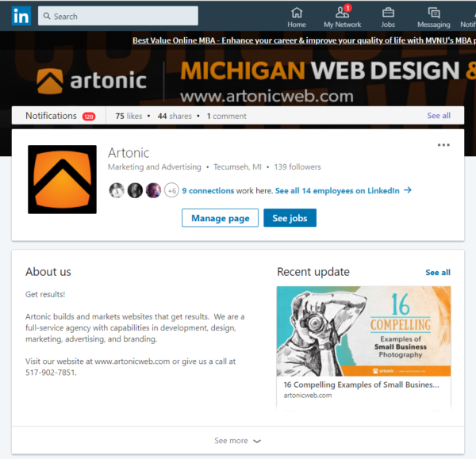Click the 44 shares stat
Image resolution: width=476 pixels, height=459 pixels.
coord(175,116)
